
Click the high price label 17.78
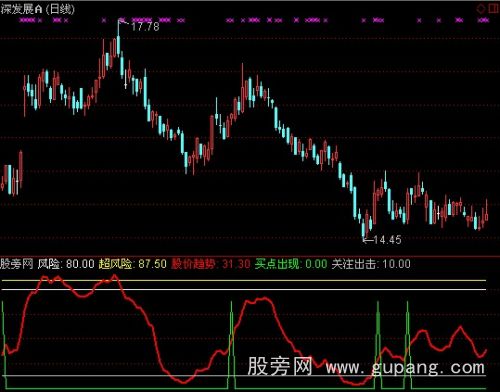(x=145, y=27)
